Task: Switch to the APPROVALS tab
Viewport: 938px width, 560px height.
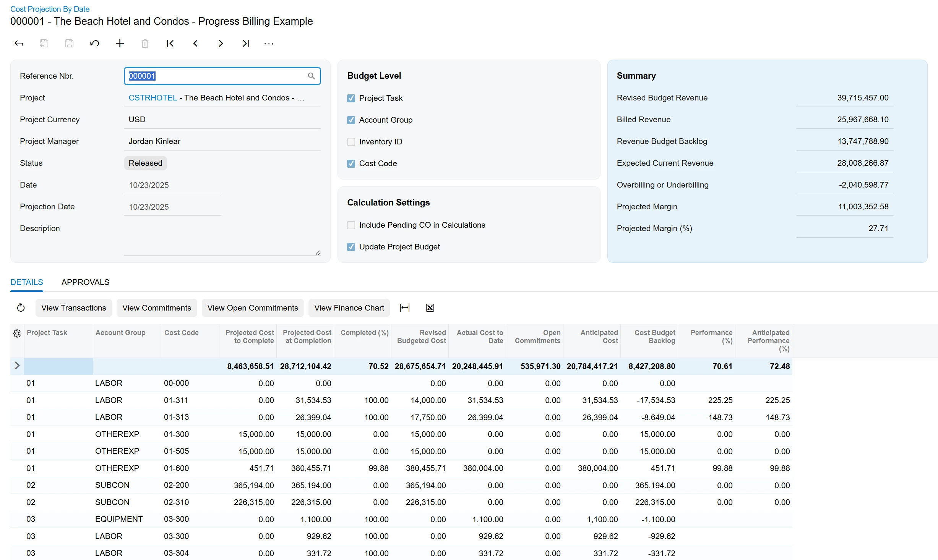Action: (85, 282)
